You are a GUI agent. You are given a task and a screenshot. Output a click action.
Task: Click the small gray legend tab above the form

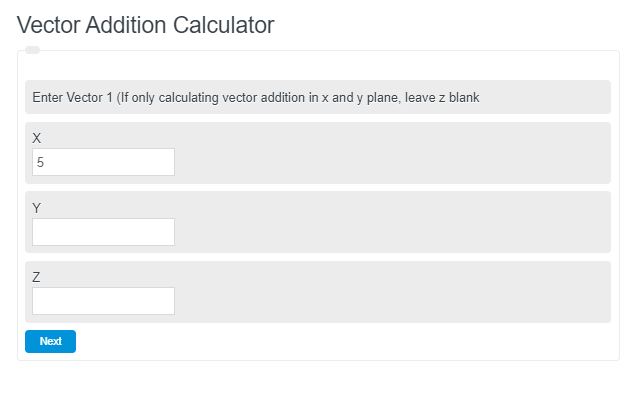32,50
